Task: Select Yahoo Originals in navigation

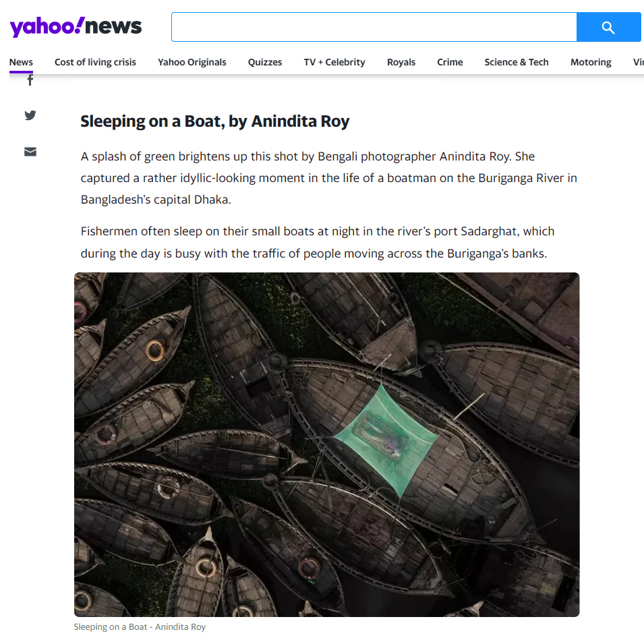Action: point(192,62)
